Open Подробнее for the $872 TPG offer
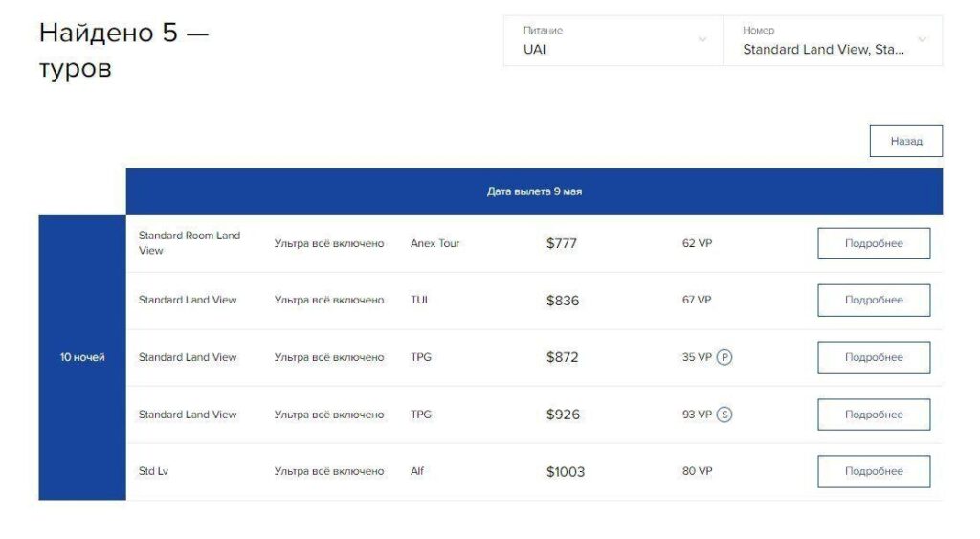Viewport: 980px width, 539px height. pos(874,357)
